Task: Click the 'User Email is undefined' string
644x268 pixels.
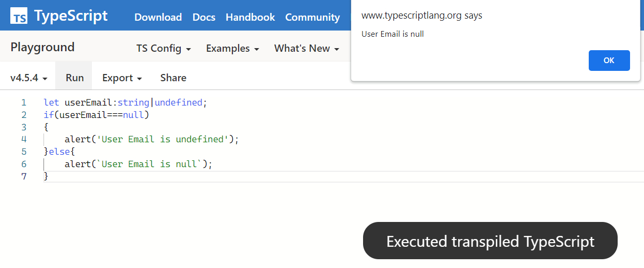Action: (163, 139)
